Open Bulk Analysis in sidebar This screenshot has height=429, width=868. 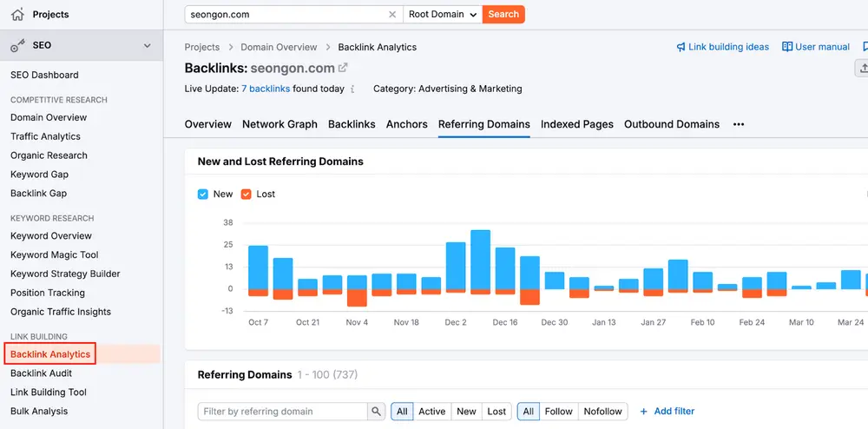point(39,412)
